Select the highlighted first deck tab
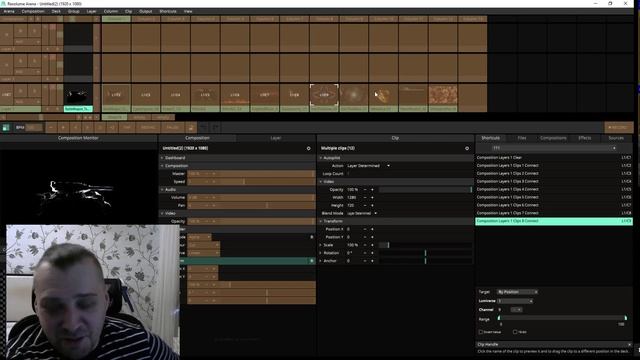 [115, 117]
